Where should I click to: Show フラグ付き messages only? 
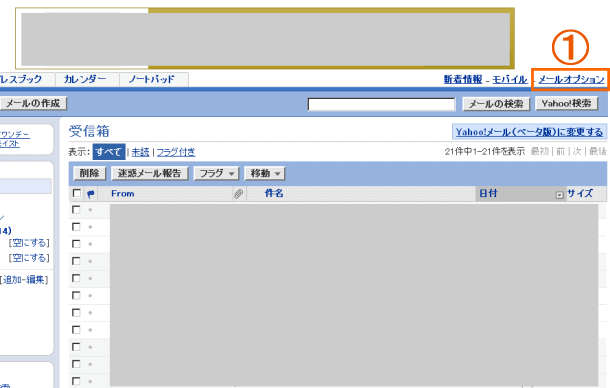coord(176,152)
